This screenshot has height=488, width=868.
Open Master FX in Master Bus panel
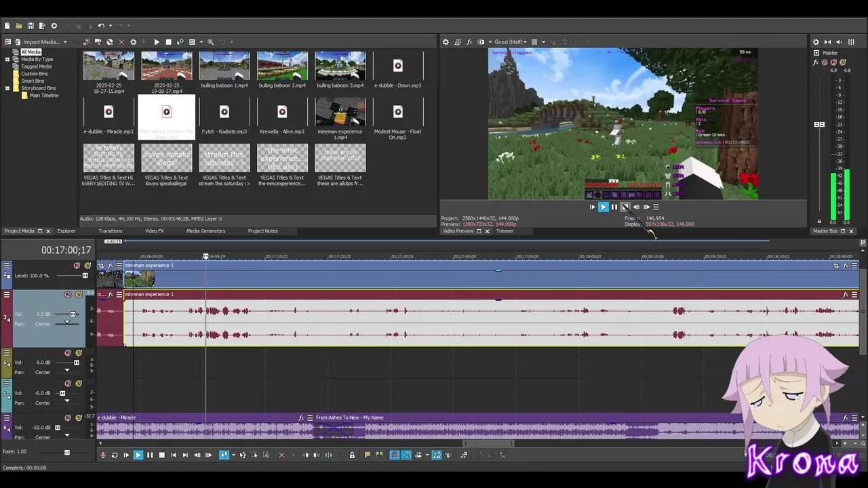click(816, 62)
